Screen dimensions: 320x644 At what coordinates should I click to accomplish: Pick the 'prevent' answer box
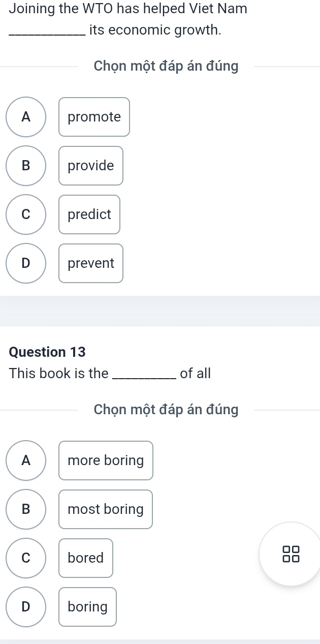(91, 263)
